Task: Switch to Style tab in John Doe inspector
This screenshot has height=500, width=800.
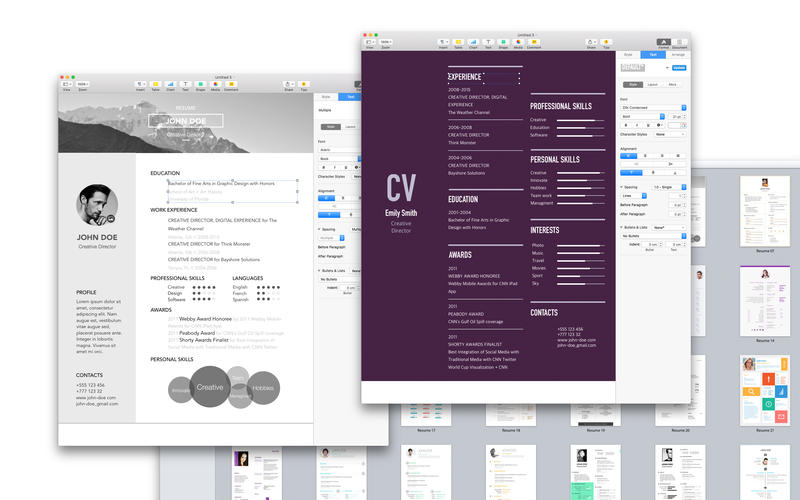Action: point(326,96)
